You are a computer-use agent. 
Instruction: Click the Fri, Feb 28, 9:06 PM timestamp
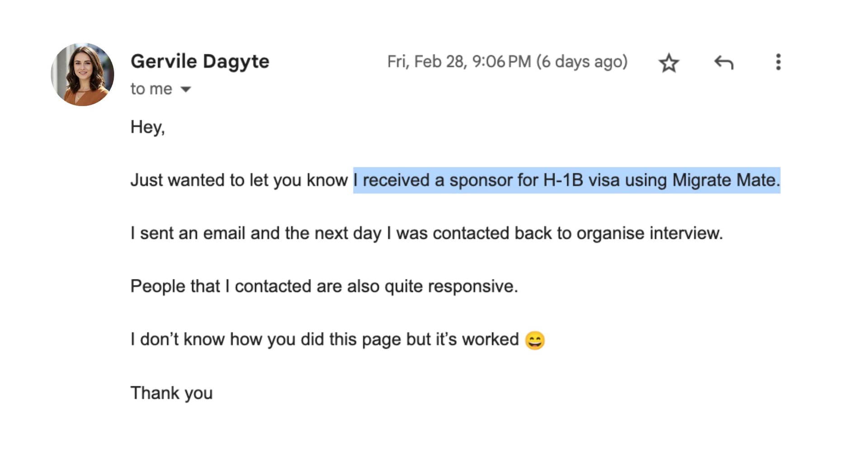click(x=459, y=62)
